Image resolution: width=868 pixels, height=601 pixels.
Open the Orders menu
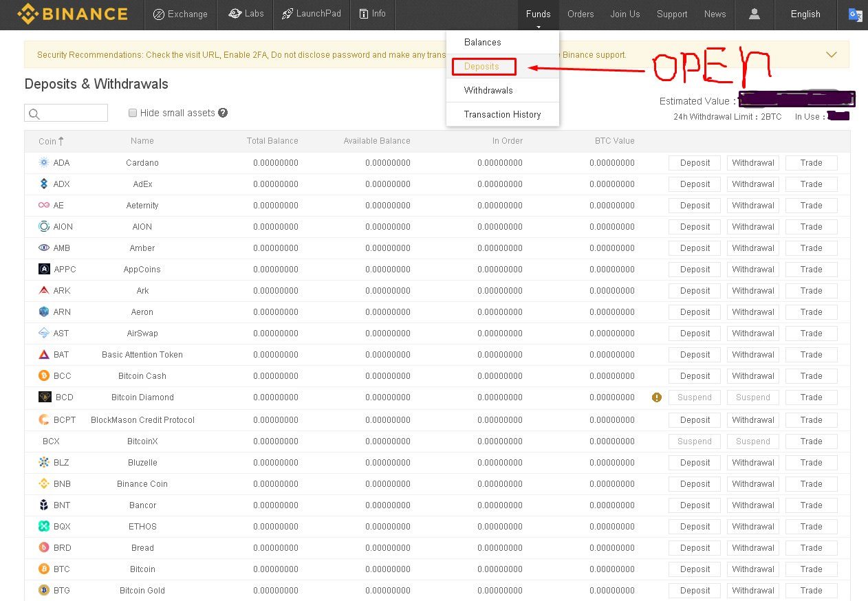click(x=581, y=14)
